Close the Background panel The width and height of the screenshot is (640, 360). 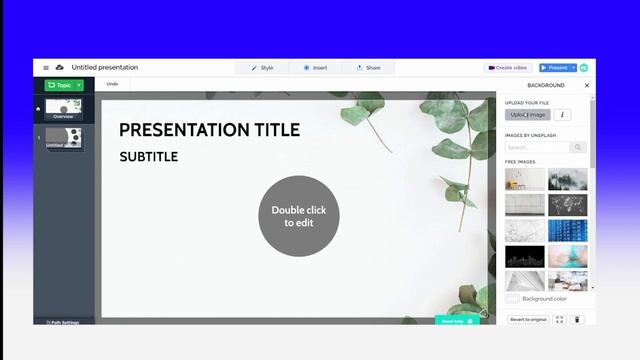tap(587, 85)
